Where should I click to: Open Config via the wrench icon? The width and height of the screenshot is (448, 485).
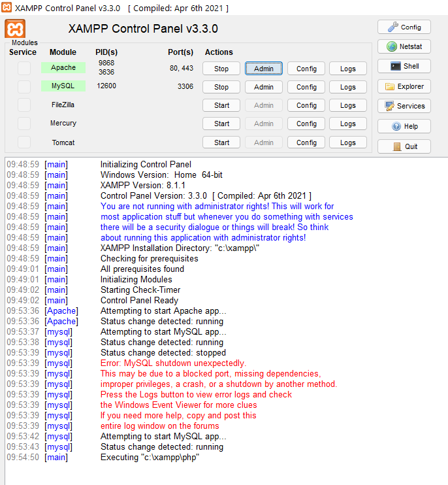(404, 27)
